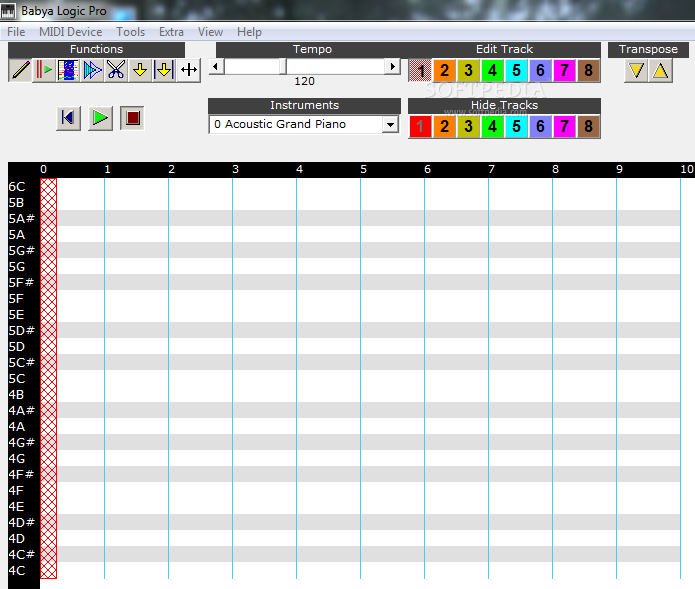Image resolution: width=695 pixels, height=589 pixels.
Task: Select Edit Track 2 orange button
Action: (x=445, y=70)
